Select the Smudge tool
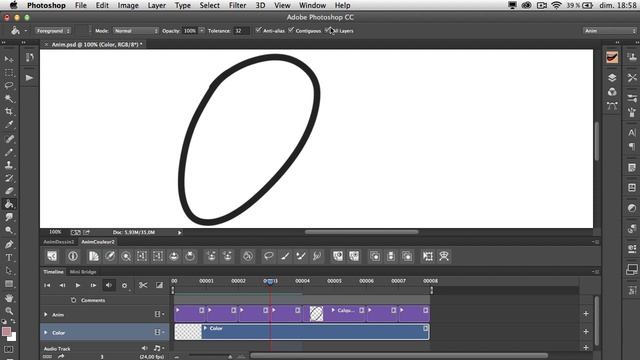Screen dimensions: 640x360 click(9, 217)
